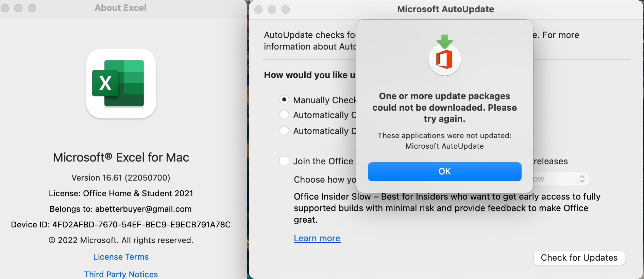Click the 'How would you like' heading
Viewport: 644px width, 279px height.
pyautogui.click(x=310, y=75)
